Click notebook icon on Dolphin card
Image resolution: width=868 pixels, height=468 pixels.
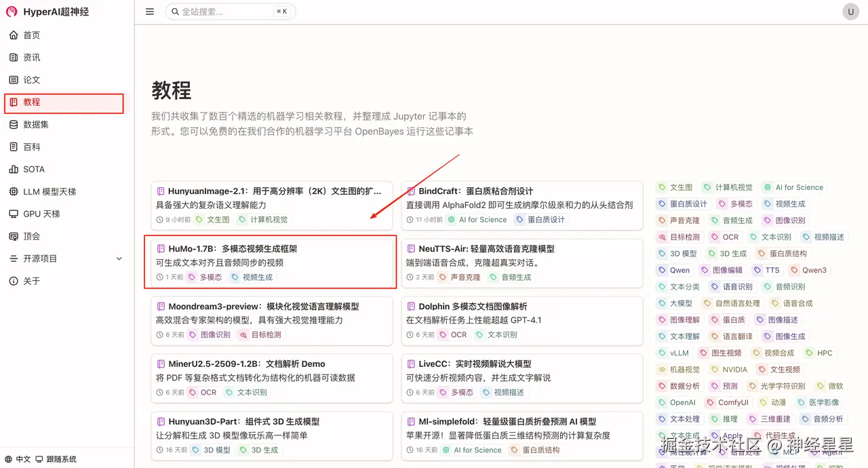tap(411, 307)
